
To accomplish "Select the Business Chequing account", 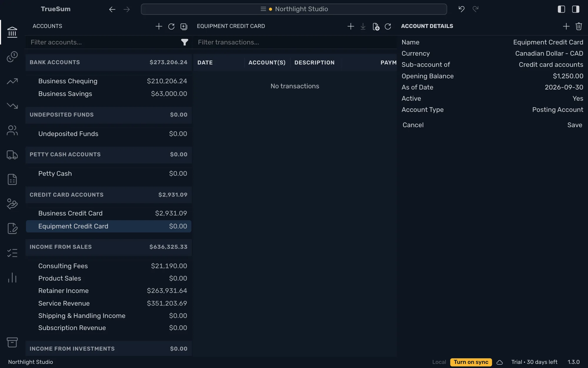I will coord(108,81).
